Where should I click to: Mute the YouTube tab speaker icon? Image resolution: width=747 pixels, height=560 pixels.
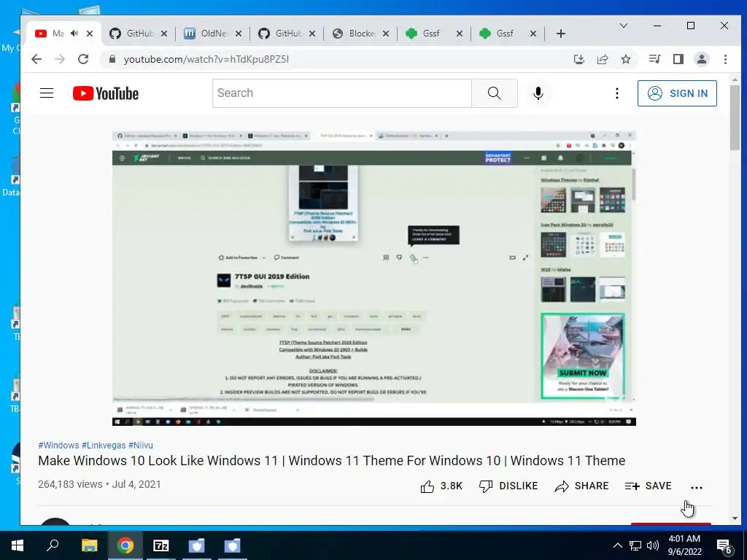pyautogui.click(x=74, y=34)
